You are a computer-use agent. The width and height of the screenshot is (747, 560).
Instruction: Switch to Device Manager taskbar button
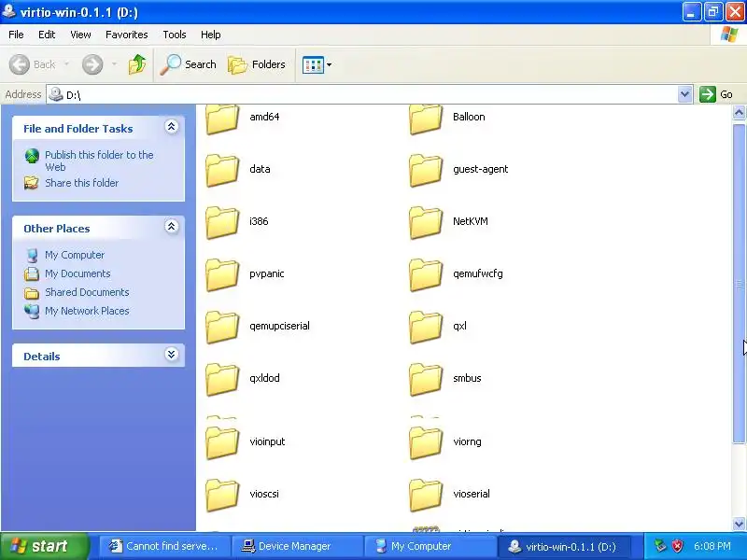[x=297, y=546]
